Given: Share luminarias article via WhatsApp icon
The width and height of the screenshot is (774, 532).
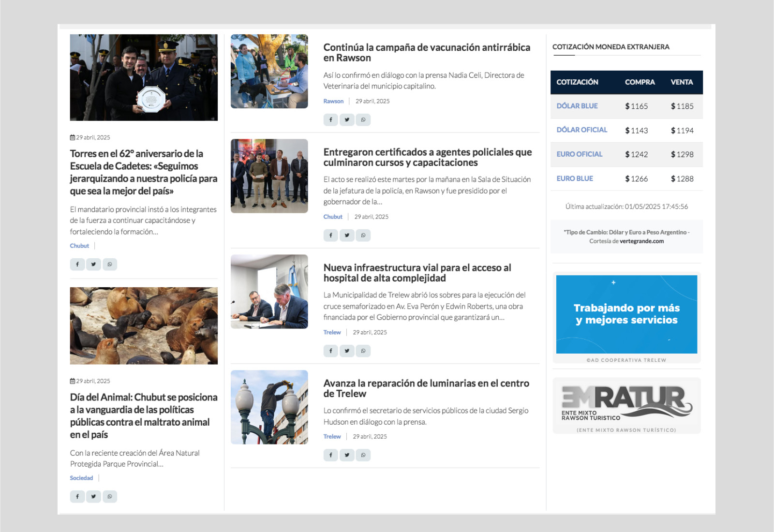Looking at the screenshot, I should (363, 455).
